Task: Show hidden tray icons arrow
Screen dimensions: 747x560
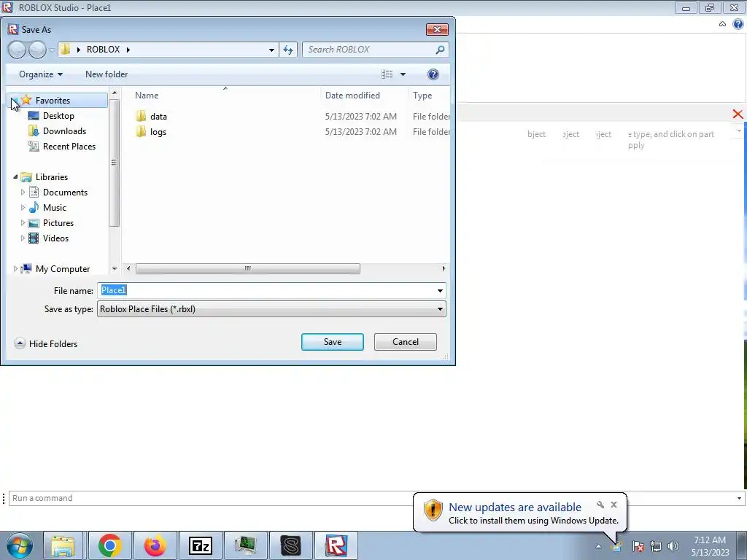Action: click(x=598, y=546)
